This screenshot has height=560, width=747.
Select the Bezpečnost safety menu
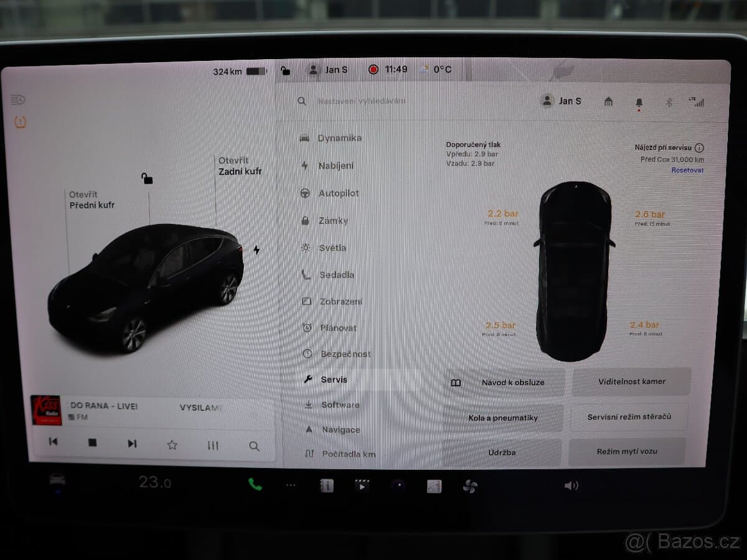tap(337, 353)
